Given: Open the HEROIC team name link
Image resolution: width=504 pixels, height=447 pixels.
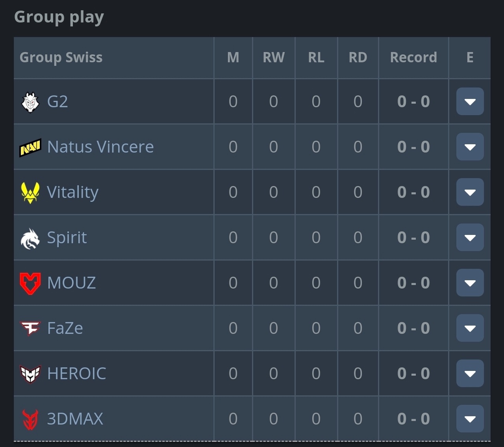Looking at the screenshot, I should (x=76, y=373).
